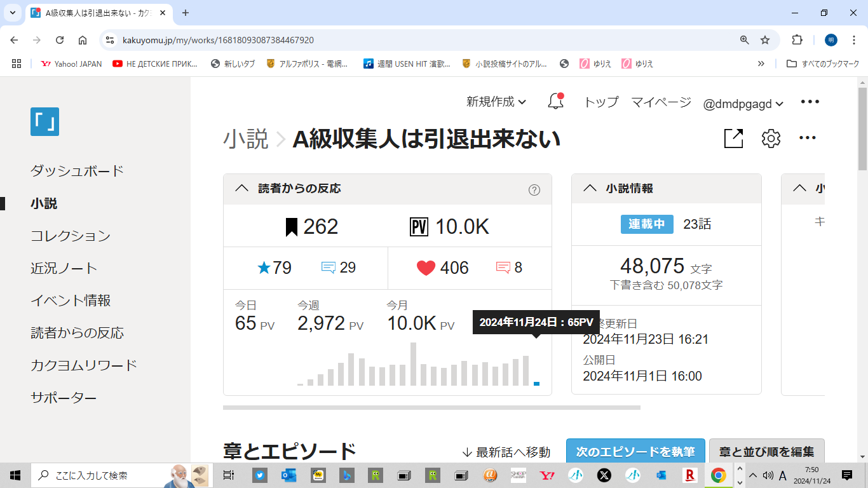
Task: Click the external link preview icon
Action: 733,139
